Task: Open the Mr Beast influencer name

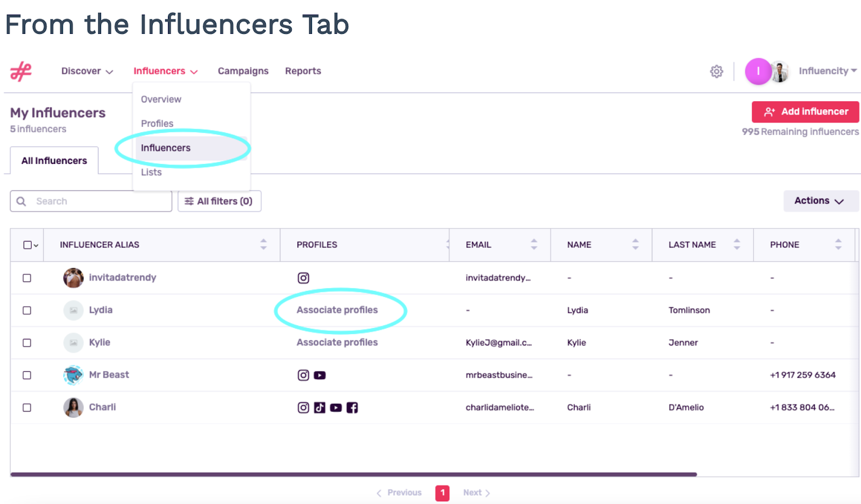Action: [x=109, y=375]
